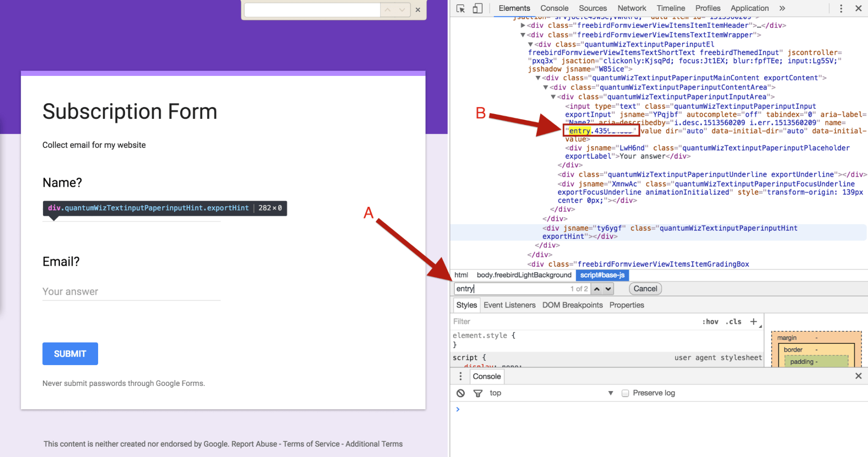This screenshot has width=868, height=457.
Task: Select the XmnwAc exportFocusUnderline div node
Action: click(710, 192)
